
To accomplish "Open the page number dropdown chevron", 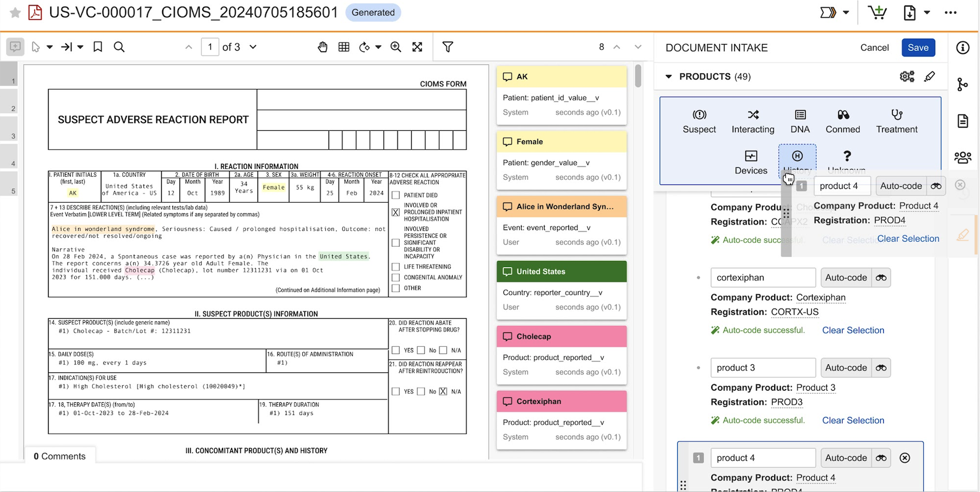I will point(253,47).
